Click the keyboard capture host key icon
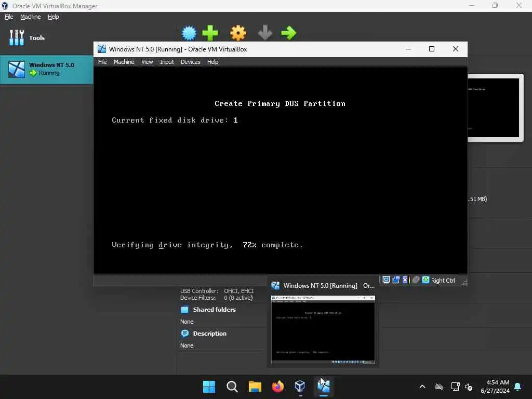This screenshot has width=532, height=399. pos(425,280)
